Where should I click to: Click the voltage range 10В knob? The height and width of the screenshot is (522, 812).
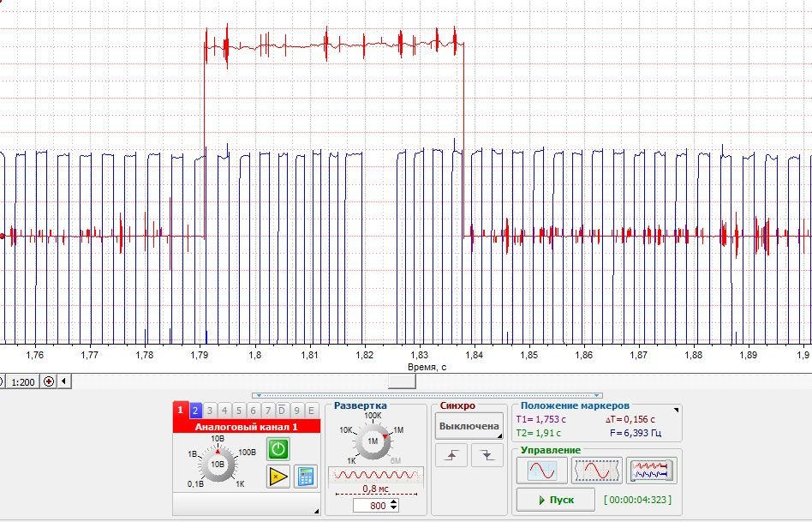click(218, 464)
